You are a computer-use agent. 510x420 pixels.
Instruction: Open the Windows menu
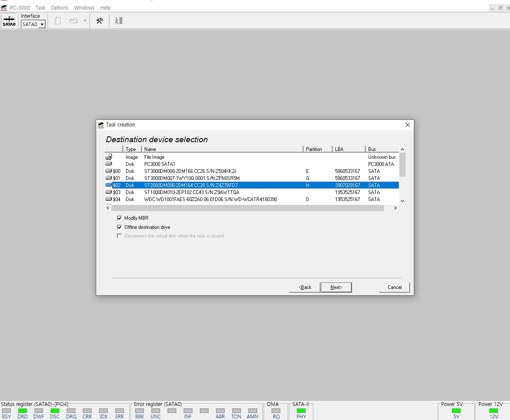click(84, 7)
